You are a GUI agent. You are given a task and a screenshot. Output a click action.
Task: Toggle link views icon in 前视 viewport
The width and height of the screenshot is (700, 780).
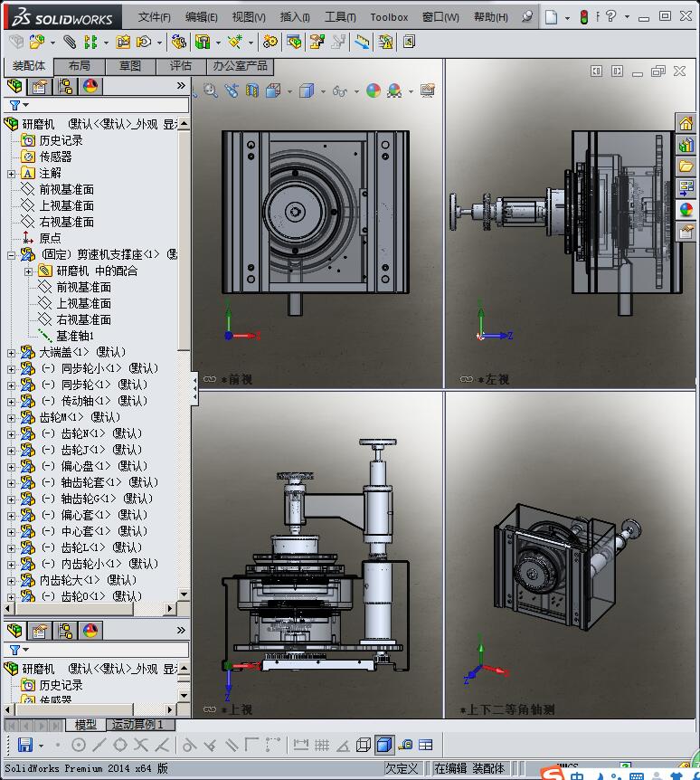pos(210,379)
